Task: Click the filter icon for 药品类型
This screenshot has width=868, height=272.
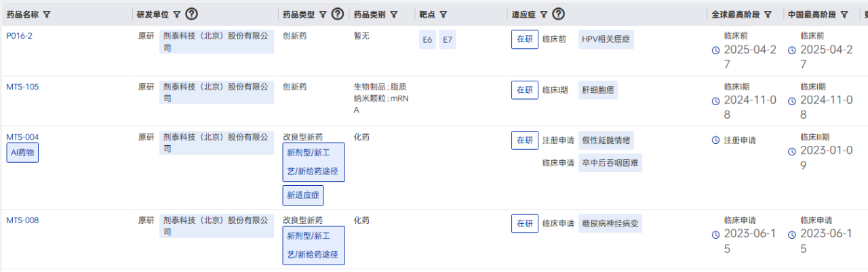Action: 323,14
